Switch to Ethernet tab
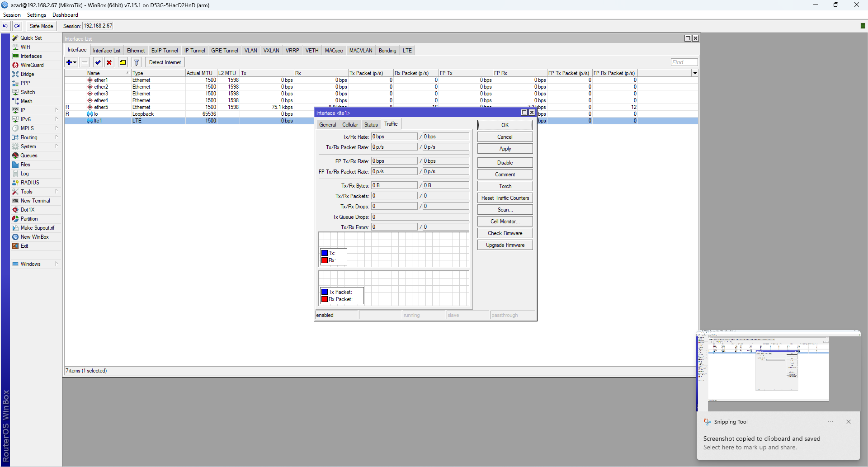The height and width of the screenshot is (467, 868). point(136,51)
